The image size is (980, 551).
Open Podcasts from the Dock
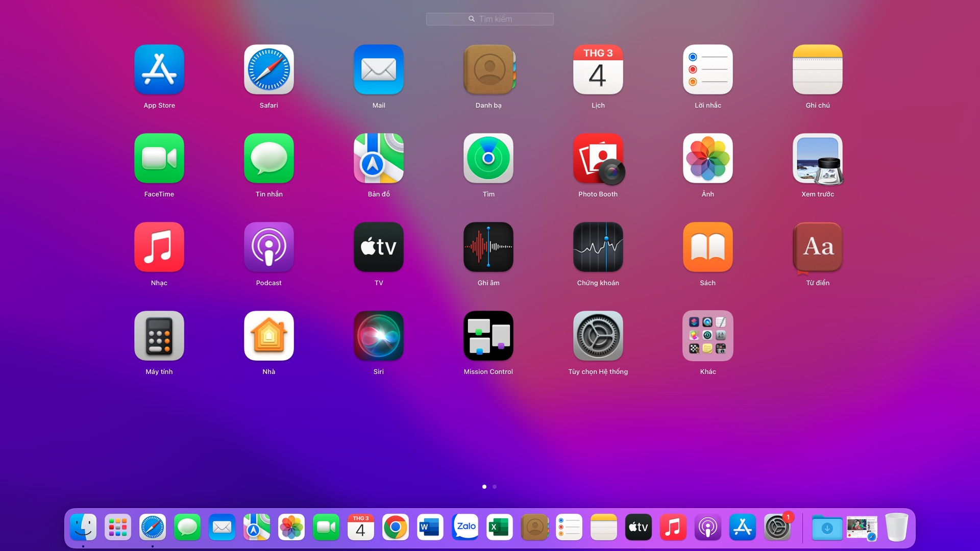coord(708,527)
